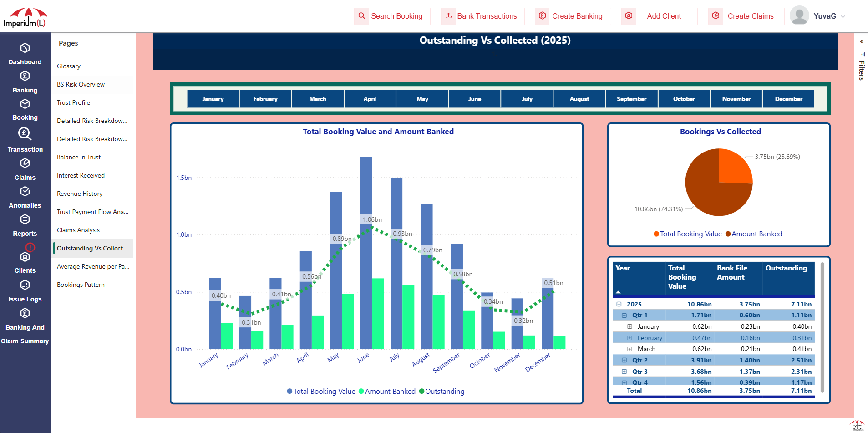Open the Reports icon in the sidebar
The image size is (868, 433).
(x=25, y=219)
